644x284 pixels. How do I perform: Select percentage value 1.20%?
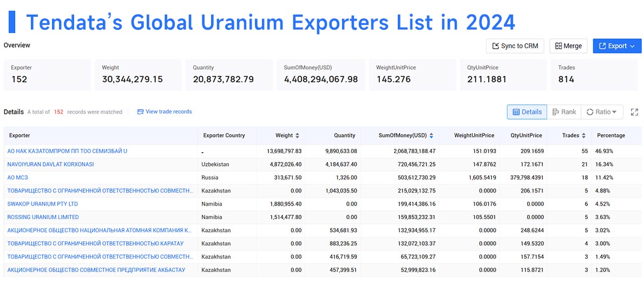pos(603,270)
